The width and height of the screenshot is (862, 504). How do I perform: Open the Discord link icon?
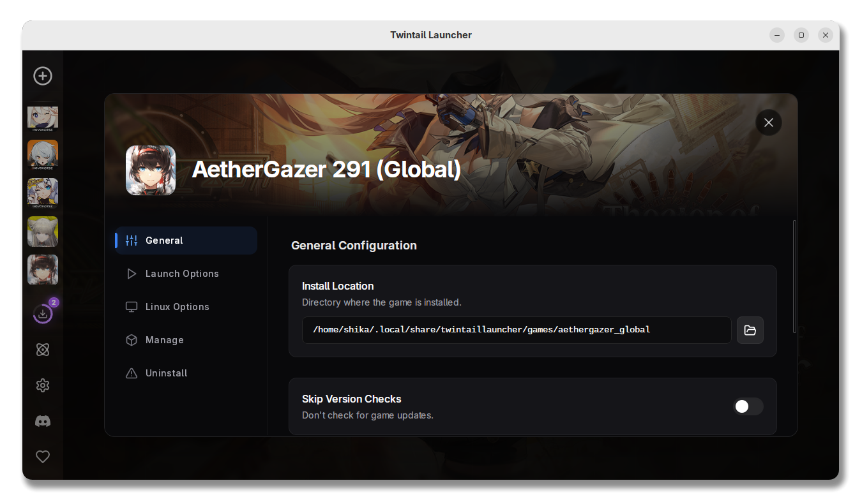pos(43,421)
